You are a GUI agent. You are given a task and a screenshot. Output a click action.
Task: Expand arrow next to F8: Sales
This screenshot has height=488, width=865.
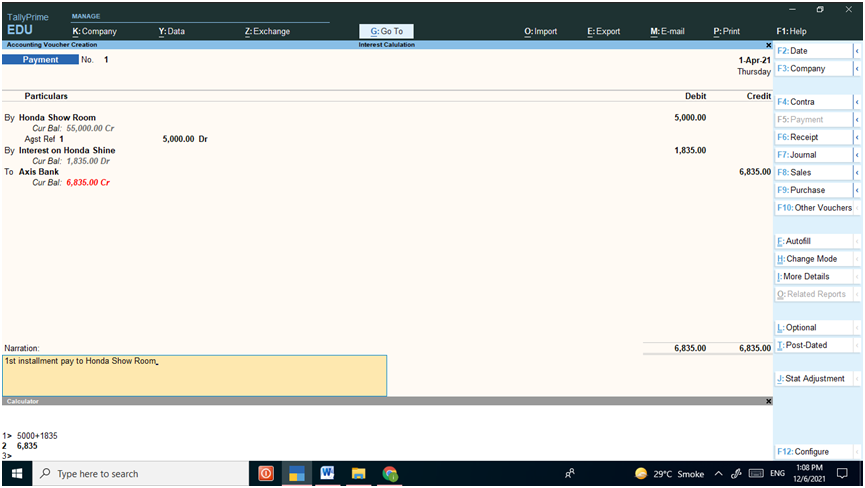[857, 173]
